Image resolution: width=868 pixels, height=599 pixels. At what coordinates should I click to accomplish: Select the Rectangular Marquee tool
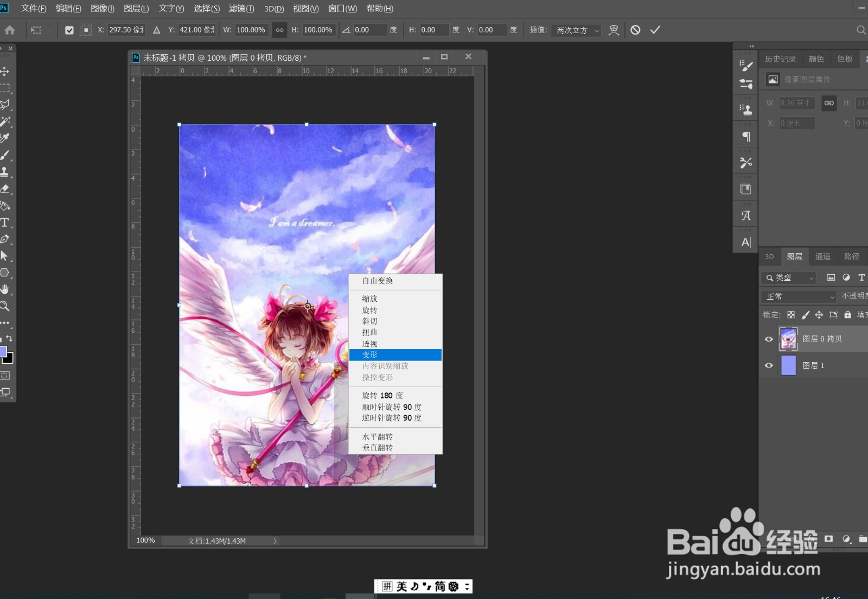[x=5, y=88]
